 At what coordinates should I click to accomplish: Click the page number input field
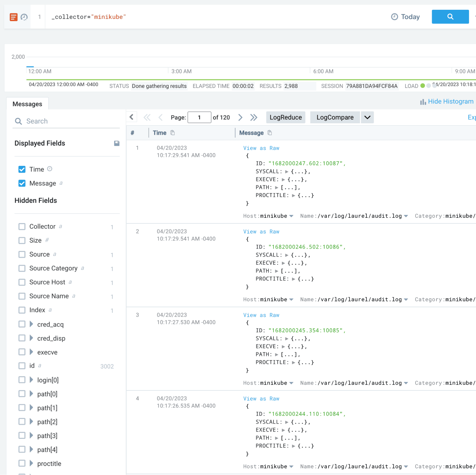click(x=199, y=117)
